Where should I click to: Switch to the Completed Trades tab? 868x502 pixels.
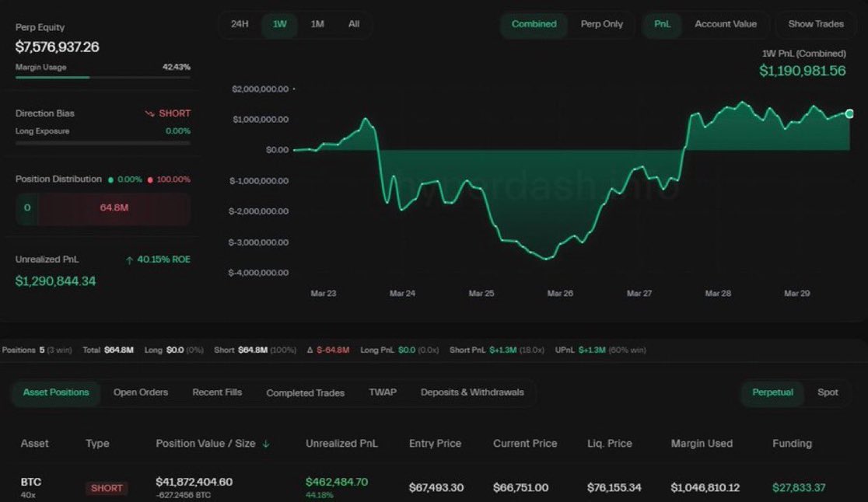pyautogui.click(x=304, y=393)
